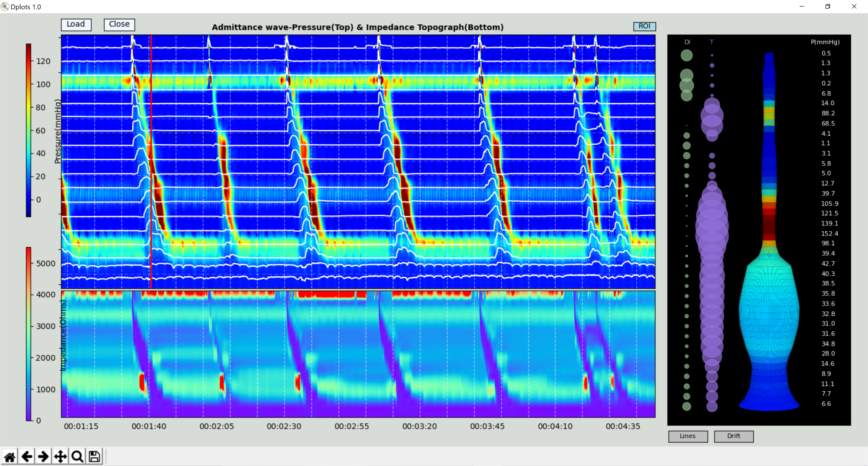Toggle the ROI button
The width and height of the screenshot is (868, 466).
[644, 26]
